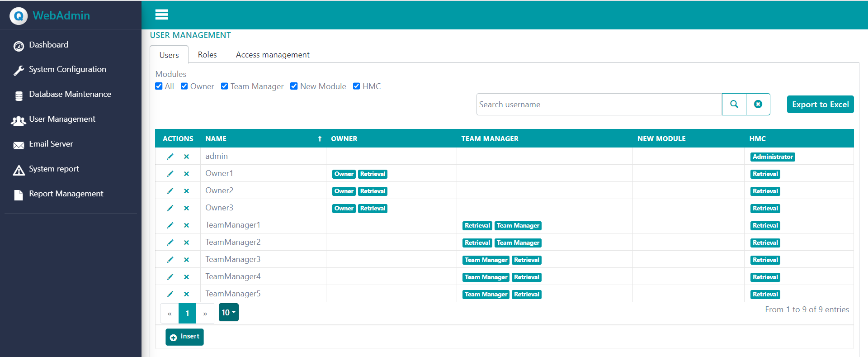
Task: Open the page size 10 dropdown
Action: click(x=229, y=312)
